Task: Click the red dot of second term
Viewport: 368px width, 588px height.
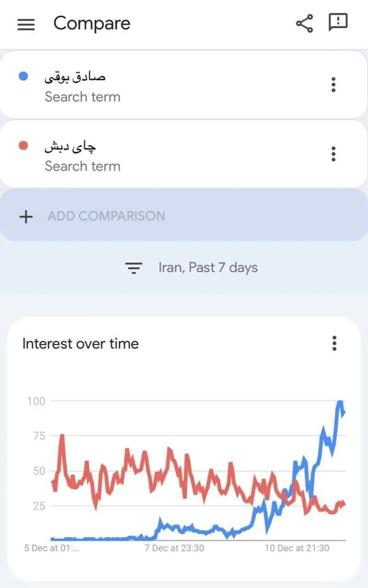Action: click(x=23, y=146)
